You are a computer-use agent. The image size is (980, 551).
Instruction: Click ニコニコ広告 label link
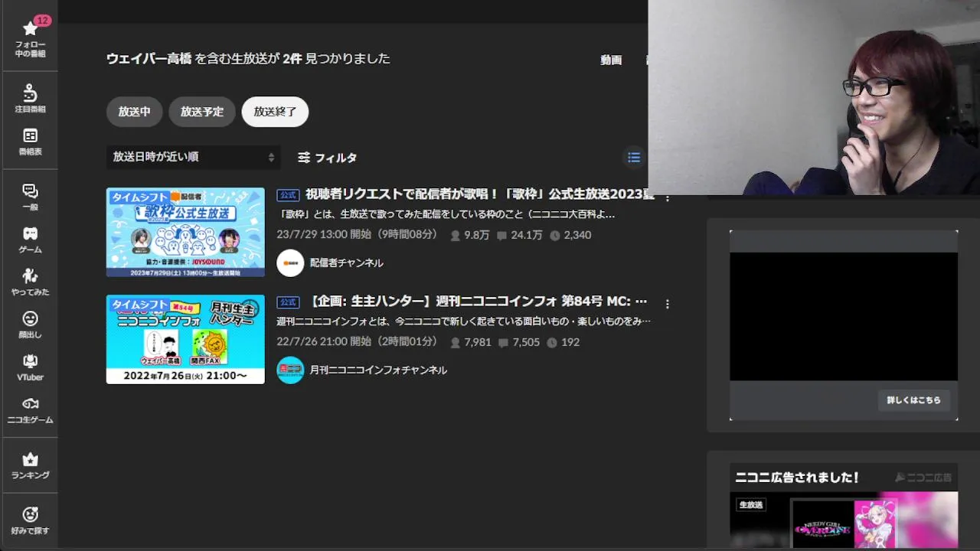[923, 478]
